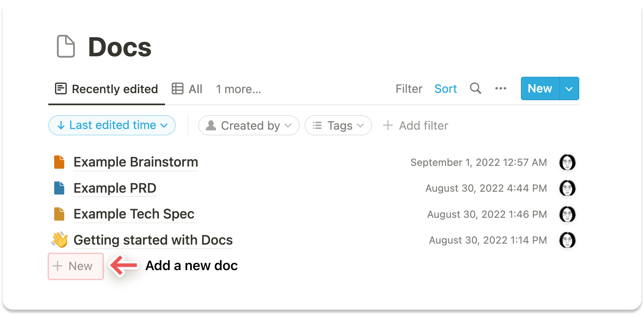Expand the Last edited time sort dropdown
The height and width of the screenshot is (315, 644).
pyautogui.click(x=112, y=125)
